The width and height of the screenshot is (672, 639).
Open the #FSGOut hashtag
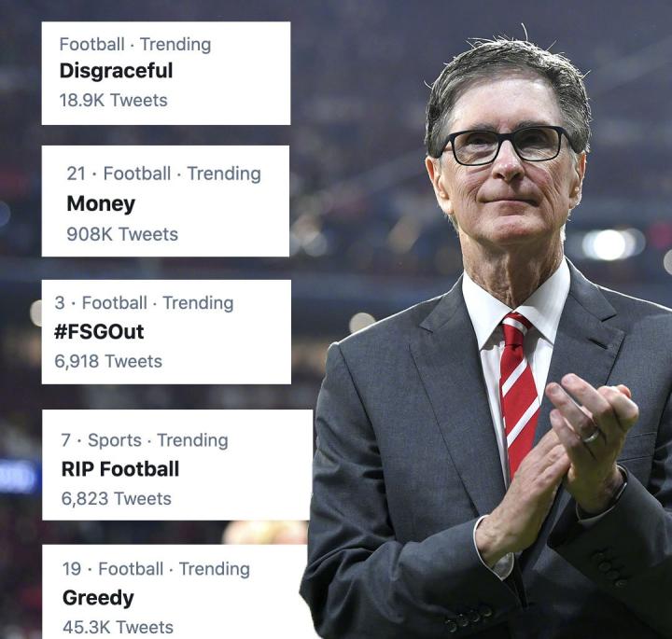pos(99,332)
